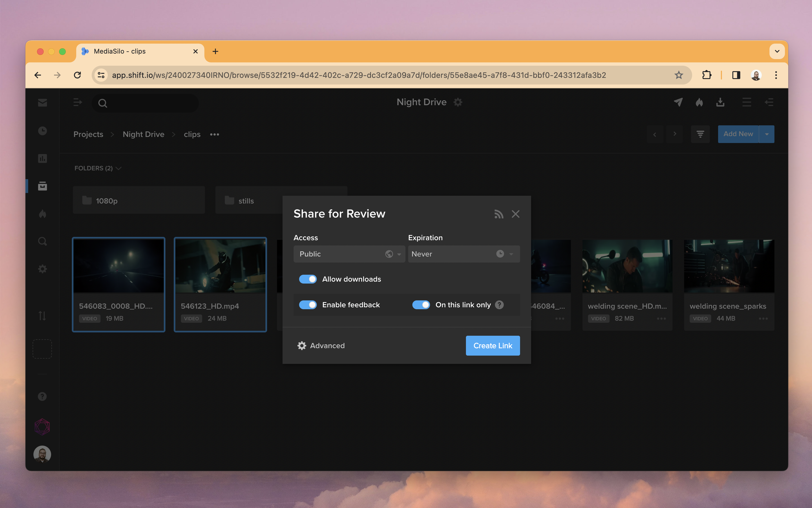This screenshot has height=508, width=812.
Task: Go to Night Drive in breadcrumb
Action: click(144, 134)
